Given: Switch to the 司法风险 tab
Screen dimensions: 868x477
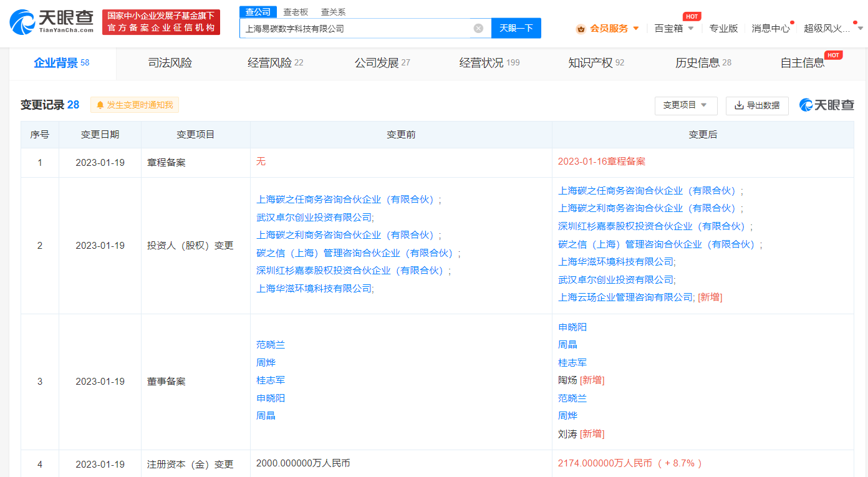Looking at the screenshot, I should [x=170, y=63].
